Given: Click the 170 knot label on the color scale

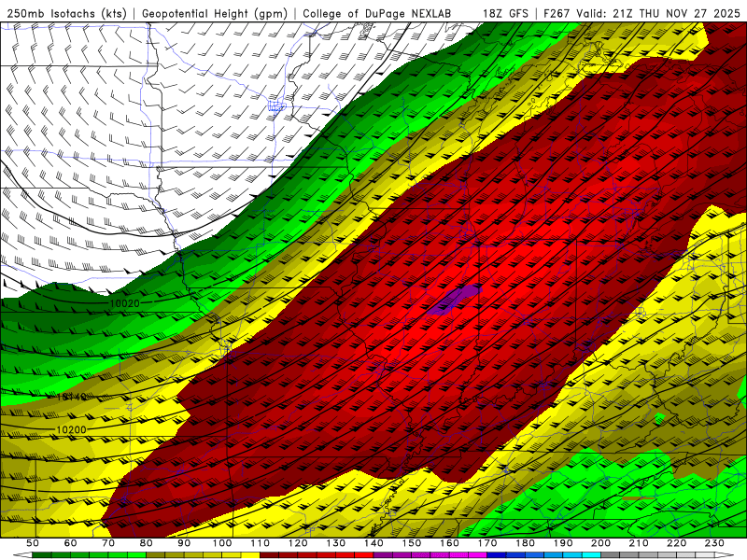Looking at the screenshot, I should tap(487, 543).
